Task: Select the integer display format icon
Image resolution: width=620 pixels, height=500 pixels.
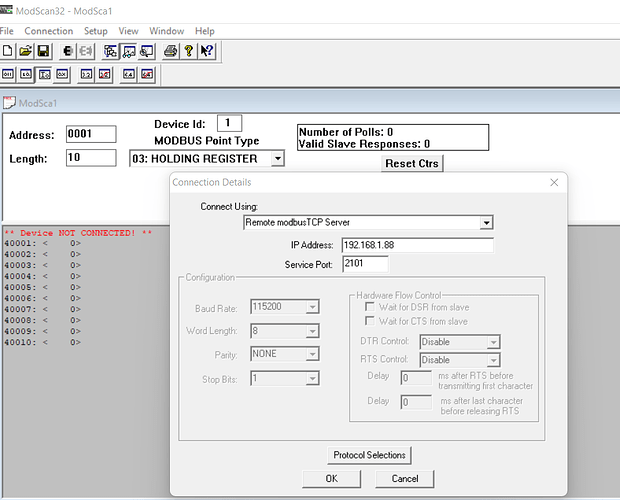Action: [x=44, y=74]
